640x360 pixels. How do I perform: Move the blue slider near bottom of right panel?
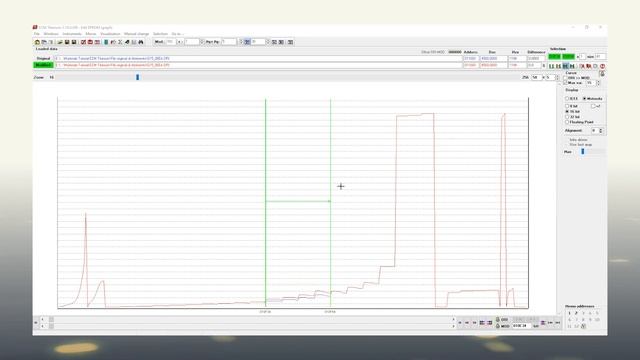pyautogui.click(x=583, y=151)
